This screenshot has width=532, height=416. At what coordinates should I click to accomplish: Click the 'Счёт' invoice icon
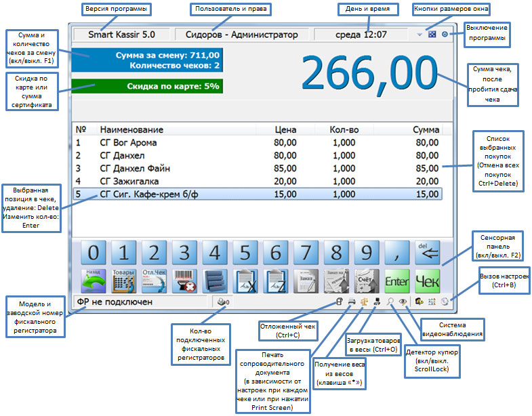click(367, 280)
